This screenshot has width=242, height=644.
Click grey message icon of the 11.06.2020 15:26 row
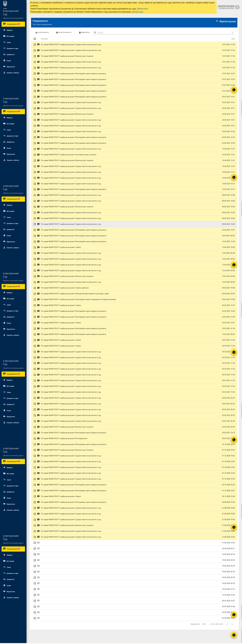pos(38,542)
